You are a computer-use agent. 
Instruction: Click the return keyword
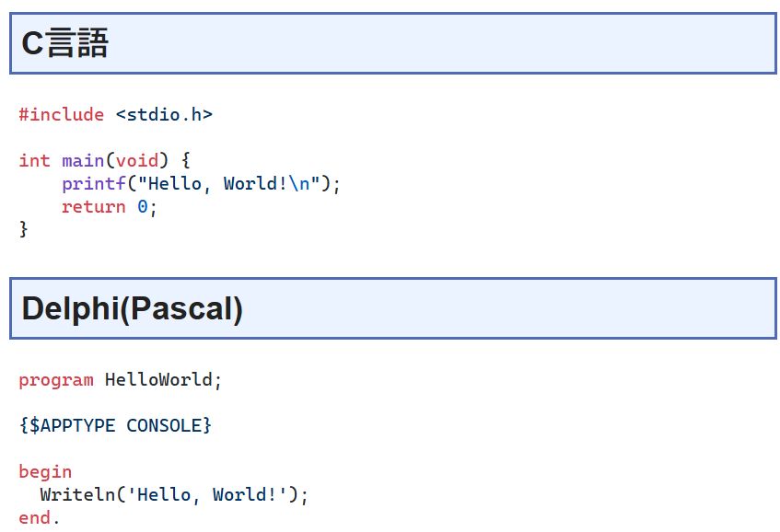(94, 207)
